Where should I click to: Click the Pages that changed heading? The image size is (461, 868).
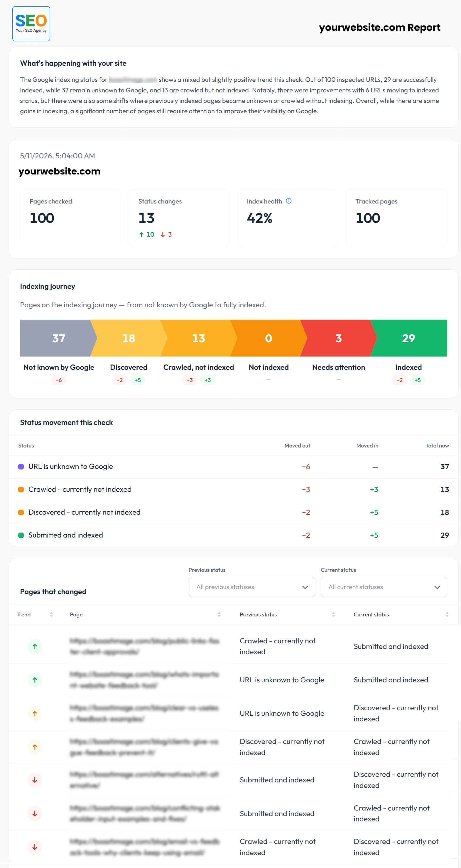53,592
